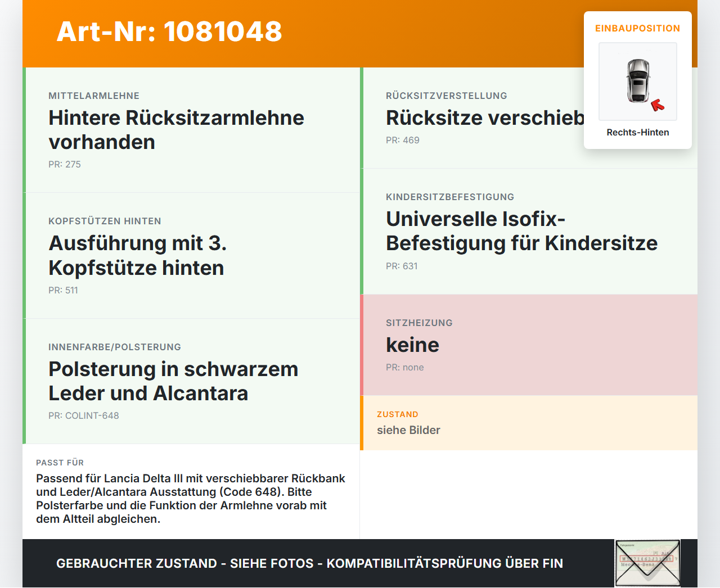Viewport: 720px width, 588px height.
Task: Click the Lancia Delta III compatibility paragraph
Action: click(x=191, y=499)
